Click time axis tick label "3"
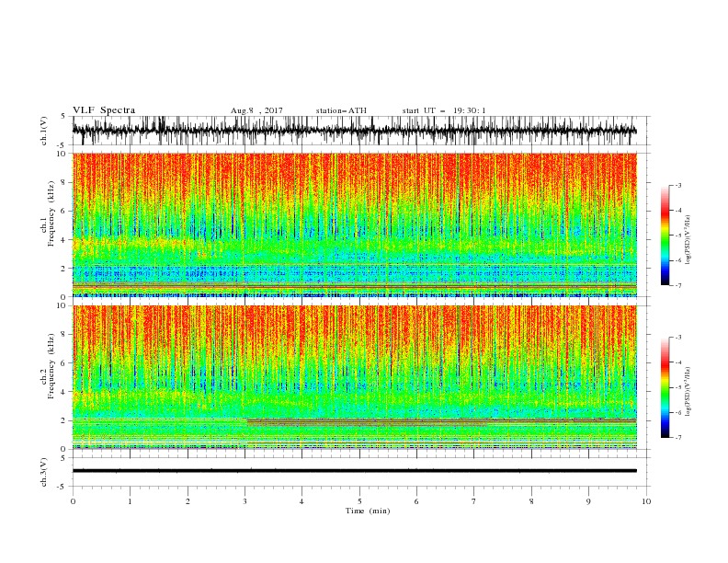728x563 pixels. [245, 501]
